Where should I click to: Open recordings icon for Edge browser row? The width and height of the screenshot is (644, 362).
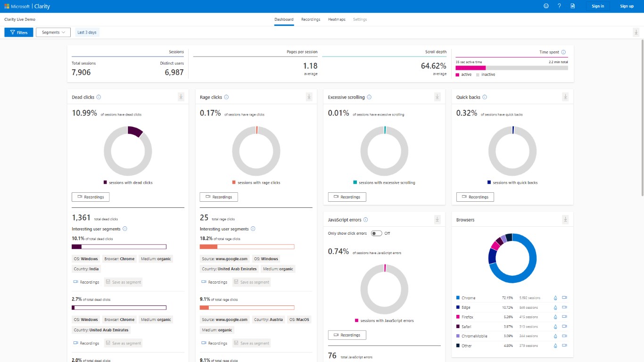click(x=564, y=307)
